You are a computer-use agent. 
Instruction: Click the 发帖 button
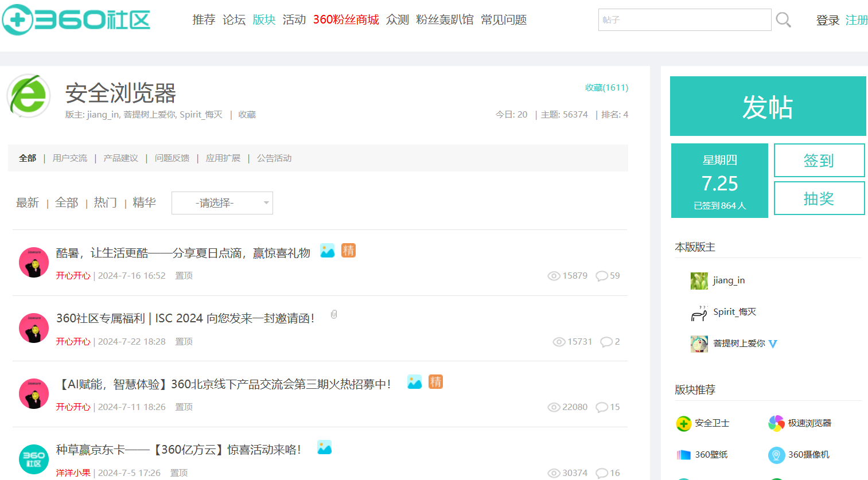(768, 106)
